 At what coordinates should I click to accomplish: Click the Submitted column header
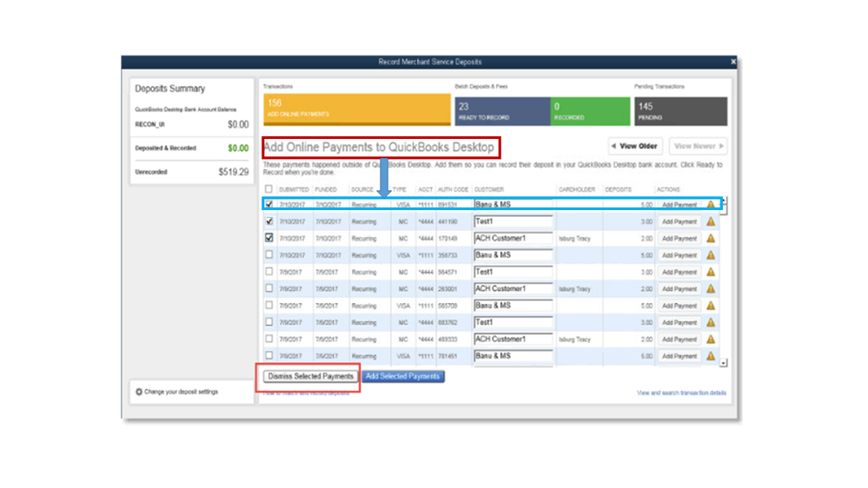tap(294, 189)
